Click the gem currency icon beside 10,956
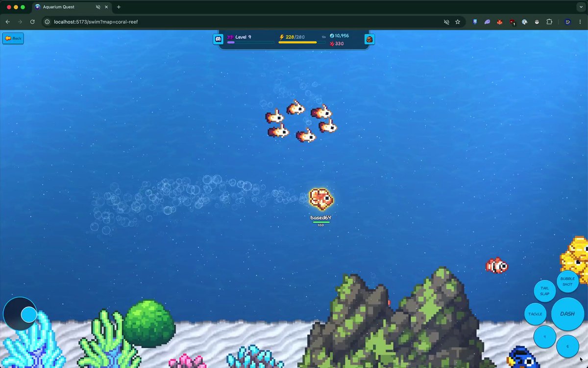The image size is (588, 368). point(332,36)
